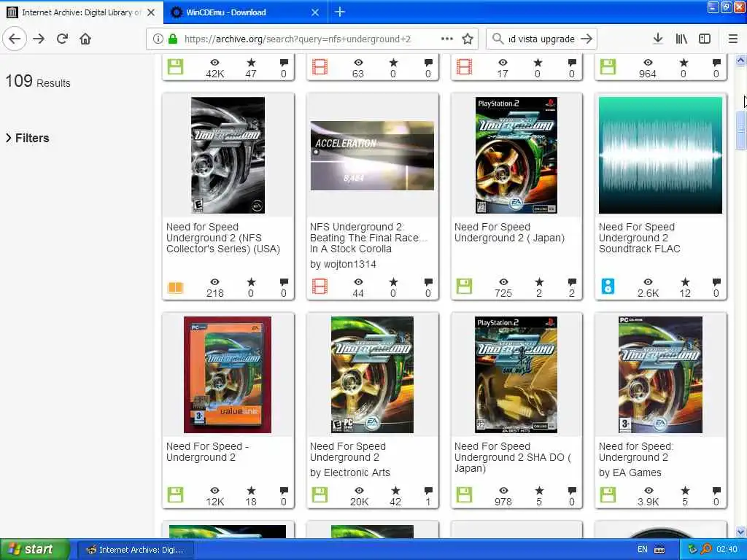Click the 109 Results count text
The image size is (747, 560).
click(38, 82)
